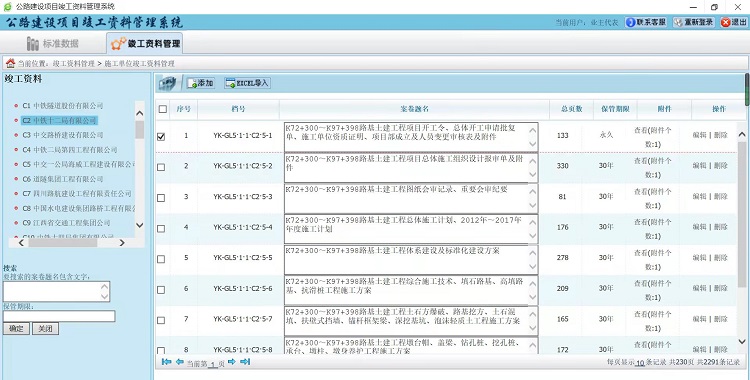Go to last page arrow icon
This screenshot has height=380, width=750.
pyautogui.click(x=245, y=362)
